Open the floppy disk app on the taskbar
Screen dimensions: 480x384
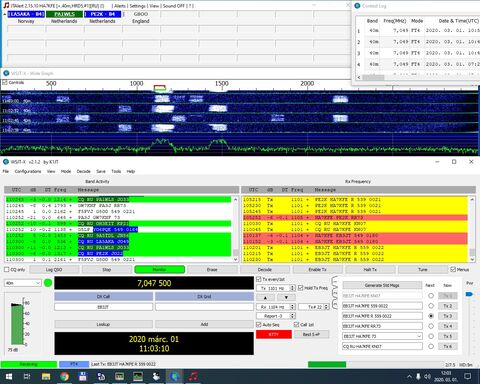83,377
